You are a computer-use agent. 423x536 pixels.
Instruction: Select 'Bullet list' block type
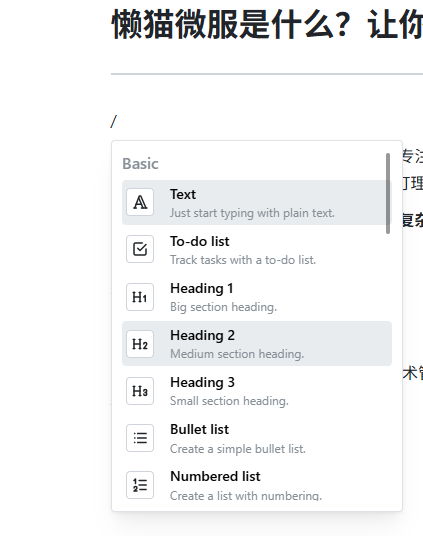pyautogui.click(x=257, y=438)
